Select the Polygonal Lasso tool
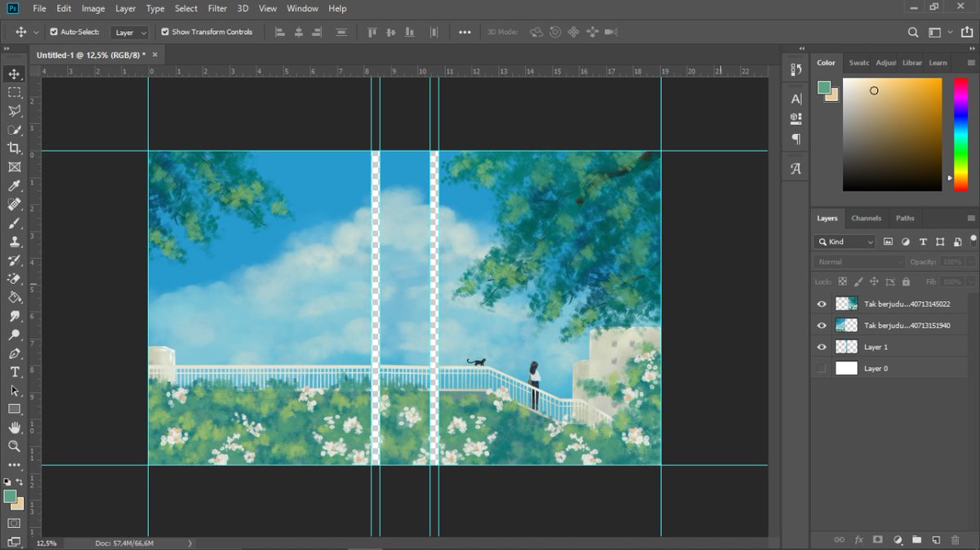 point(14,111)
